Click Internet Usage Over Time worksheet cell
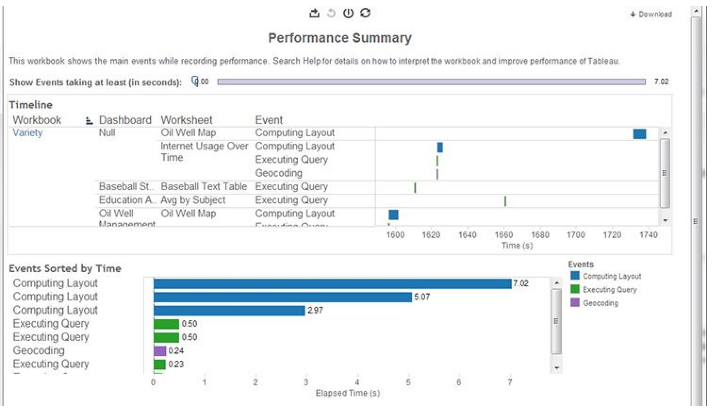The height and width of the screenshot is (412, 718). pos(204,152)
